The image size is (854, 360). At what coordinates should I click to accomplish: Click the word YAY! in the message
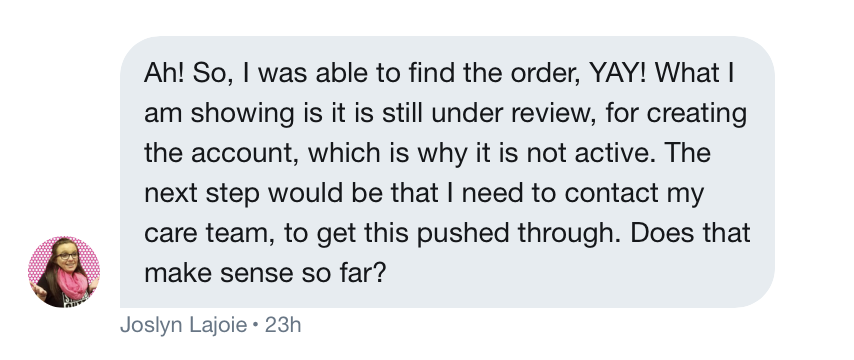[x=618, y=73]
